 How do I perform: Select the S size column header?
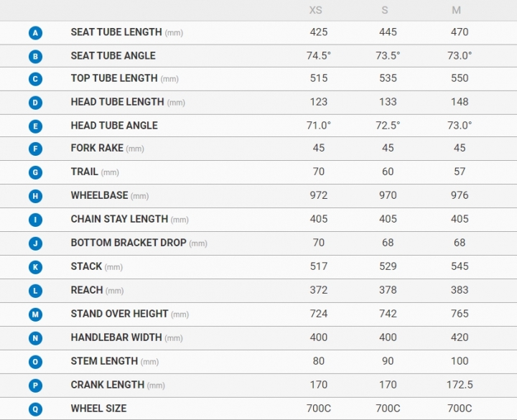click(385, 10)
